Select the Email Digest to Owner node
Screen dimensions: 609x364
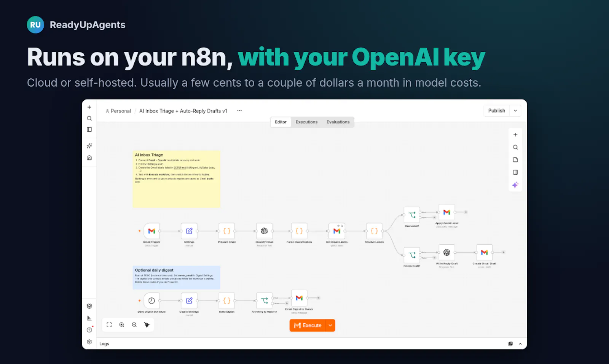tap(299, 298)
